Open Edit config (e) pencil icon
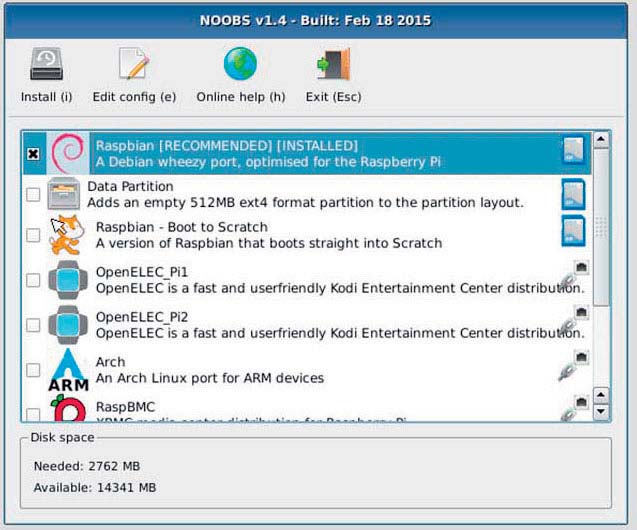The width and height of the screenshot is (637, 530). coord(134,64)
